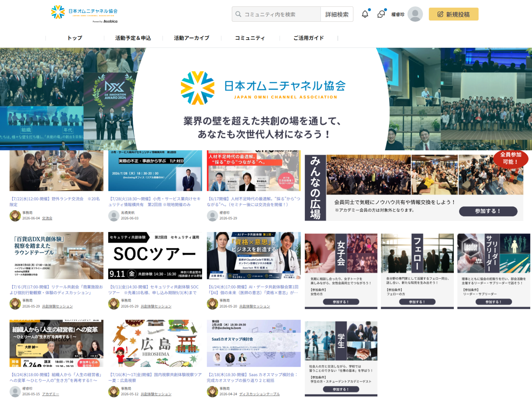The height and width of the screenshot is (399, 532).
Task: Click 野外ランチ交流会 photo thumbnail
Action: coord(57,171)
